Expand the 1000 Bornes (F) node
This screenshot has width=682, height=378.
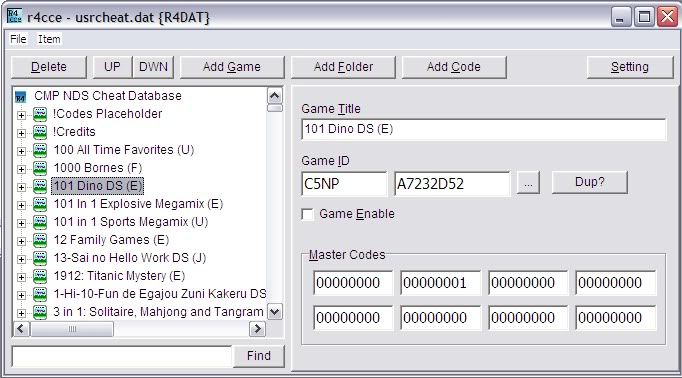click(21, 169)
